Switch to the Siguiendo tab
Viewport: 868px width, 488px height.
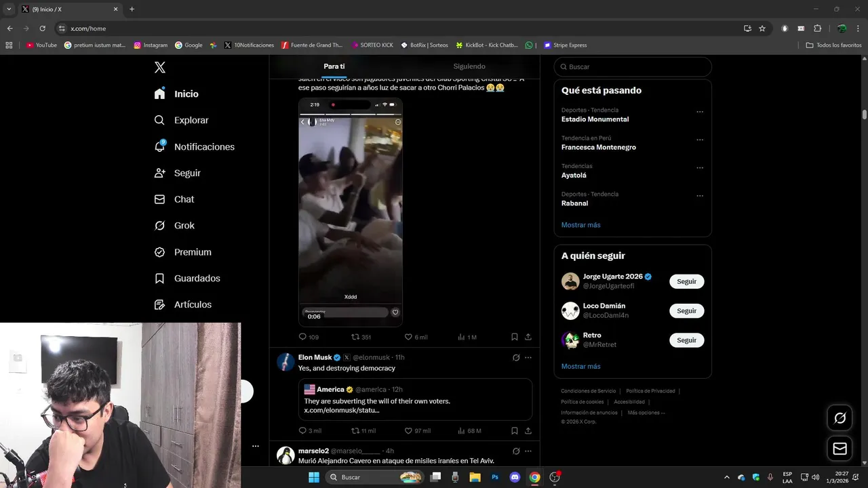tap(469, 66)
